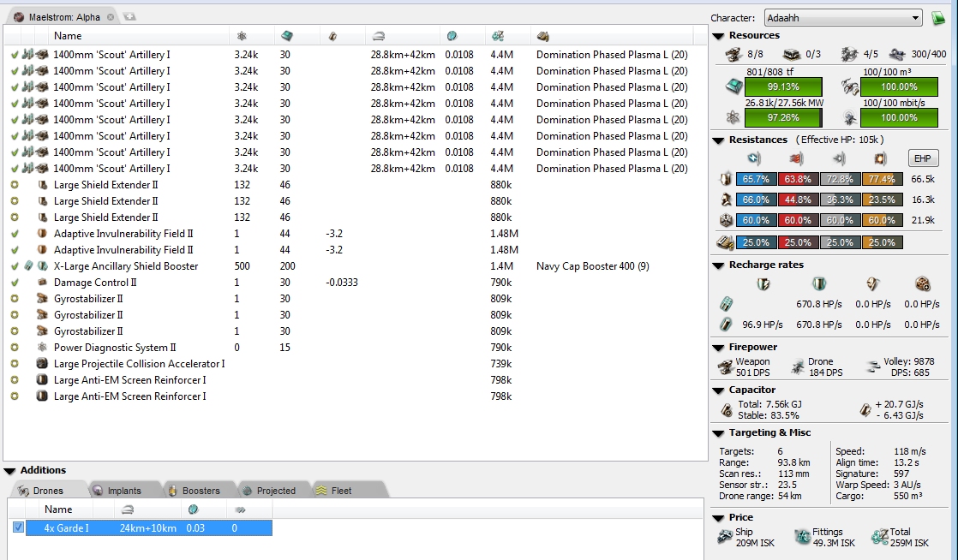Screen dimensions: 958x560
Task: Click the armor row icon in Resistances
Action: pos(726,200)
